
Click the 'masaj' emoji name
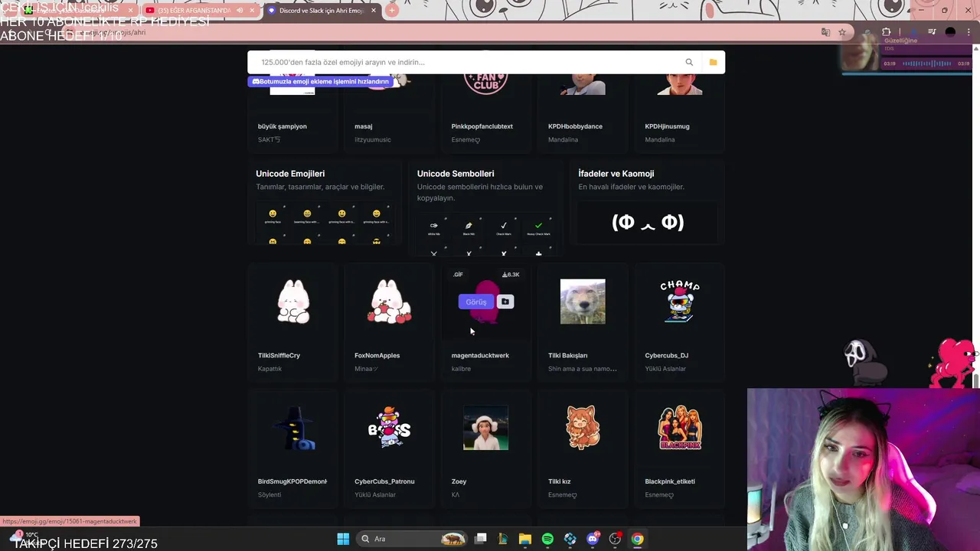[x=363, y=126]
